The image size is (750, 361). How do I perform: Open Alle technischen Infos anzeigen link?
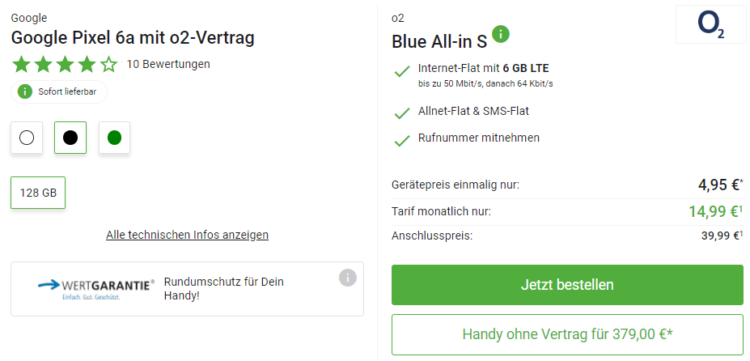[x=187, y=235]
